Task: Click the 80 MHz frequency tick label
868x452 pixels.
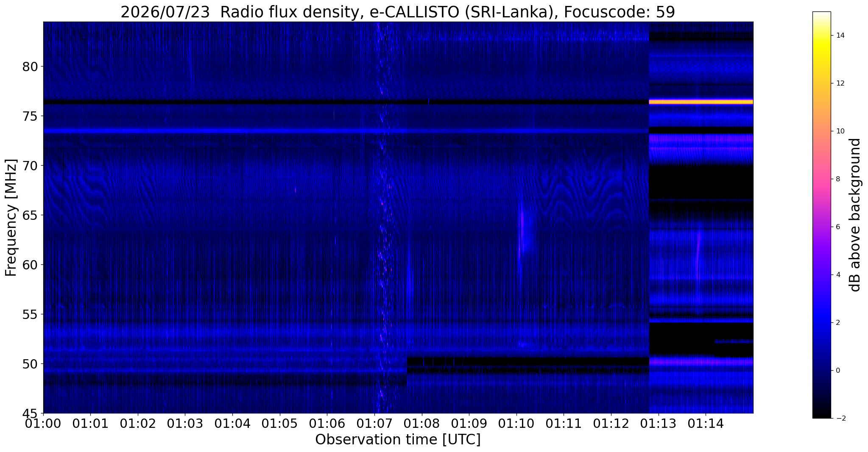Action: coord(30,67)
